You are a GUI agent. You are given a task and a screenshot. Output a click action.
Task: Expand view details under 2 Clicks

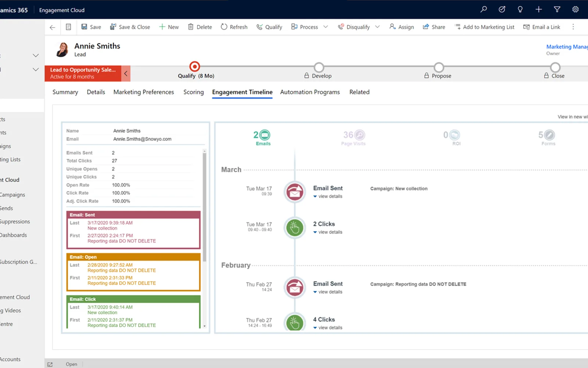point(328,232)
